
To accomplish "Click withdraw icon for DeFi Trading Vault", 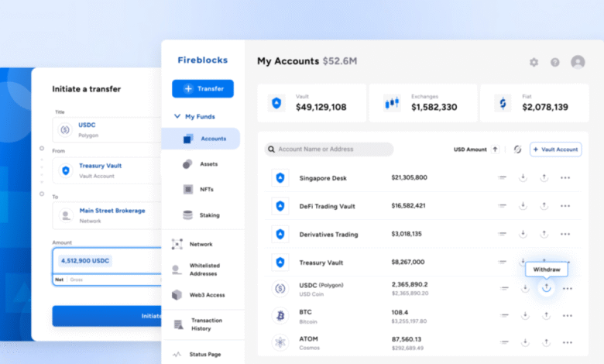I will coord(544,206).
